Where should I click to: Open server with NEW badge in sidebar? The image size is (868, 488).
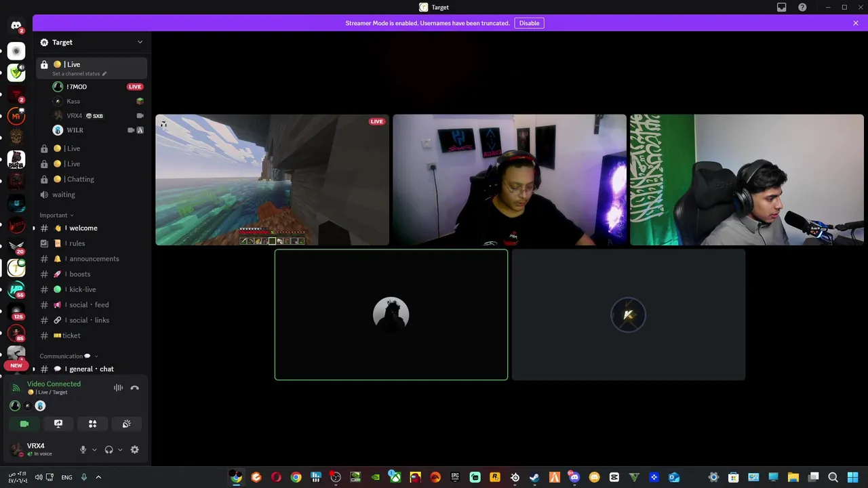[16, 356]
